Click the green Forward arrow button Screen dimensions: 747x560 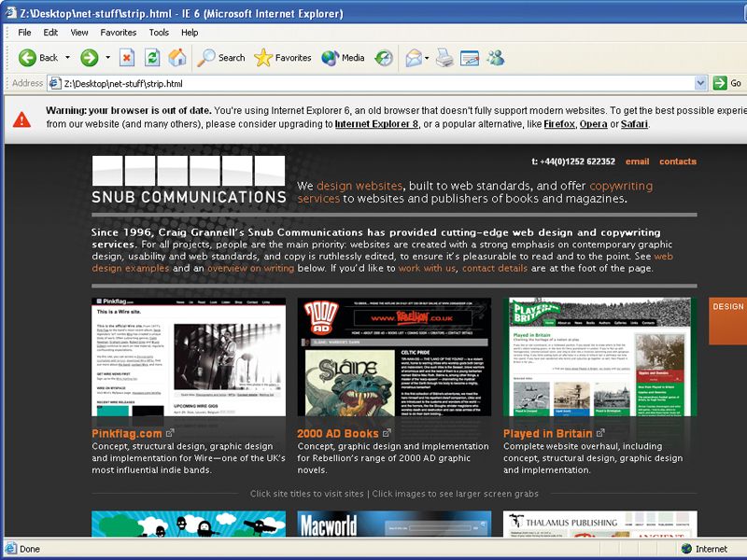89,58
